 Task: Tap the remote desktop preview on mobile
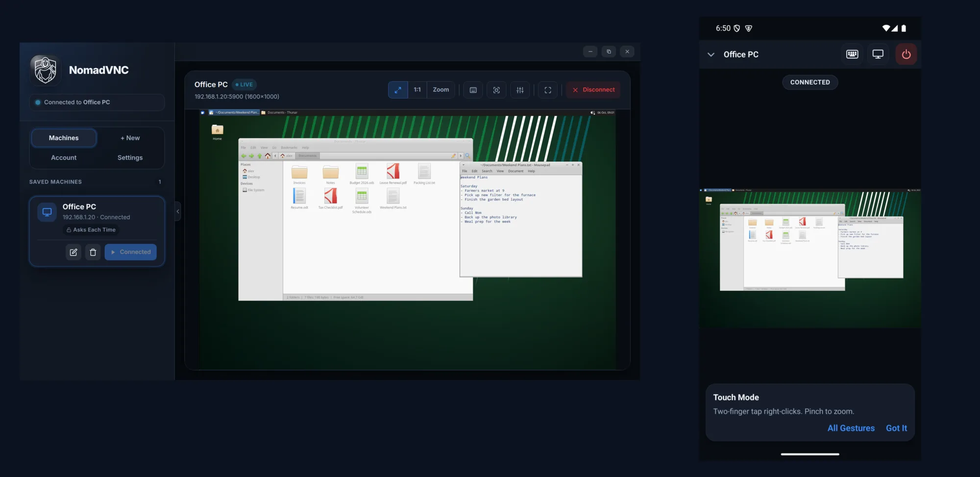click(810, 258)
